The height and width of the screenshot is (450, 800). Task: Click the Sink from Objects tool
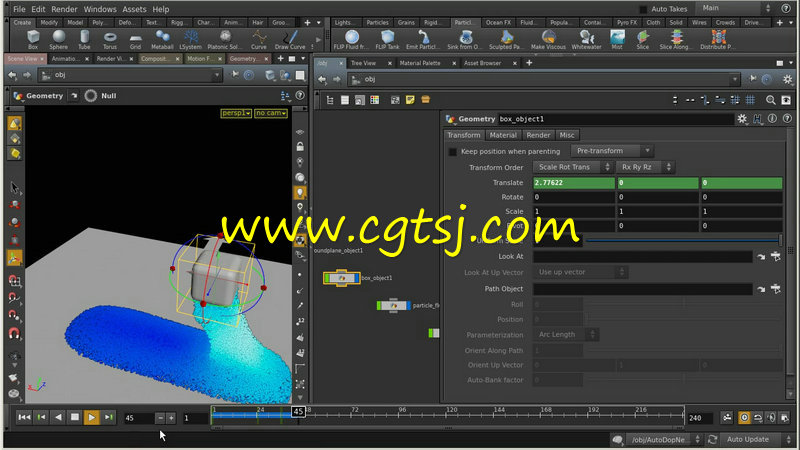pyautogui.click(x=464, y=39)
